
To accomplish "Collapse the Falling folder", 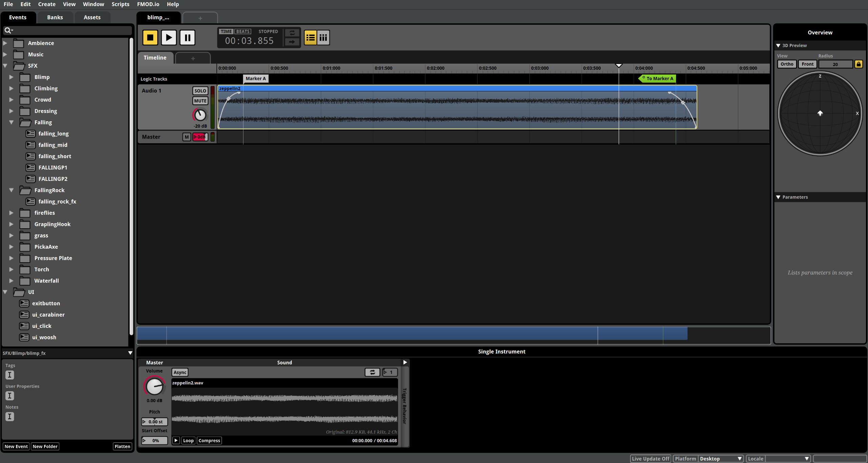I will tap(11, 122).
